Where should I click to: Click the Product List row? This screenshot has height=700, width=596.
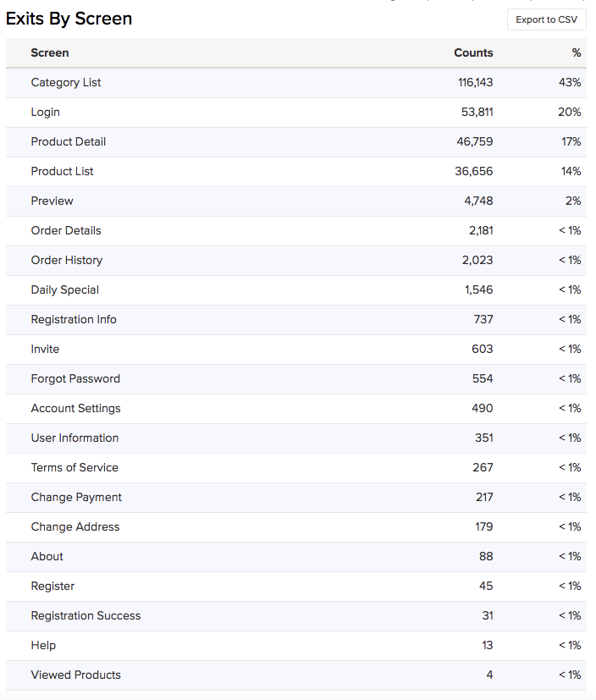[x=63, y=171]
